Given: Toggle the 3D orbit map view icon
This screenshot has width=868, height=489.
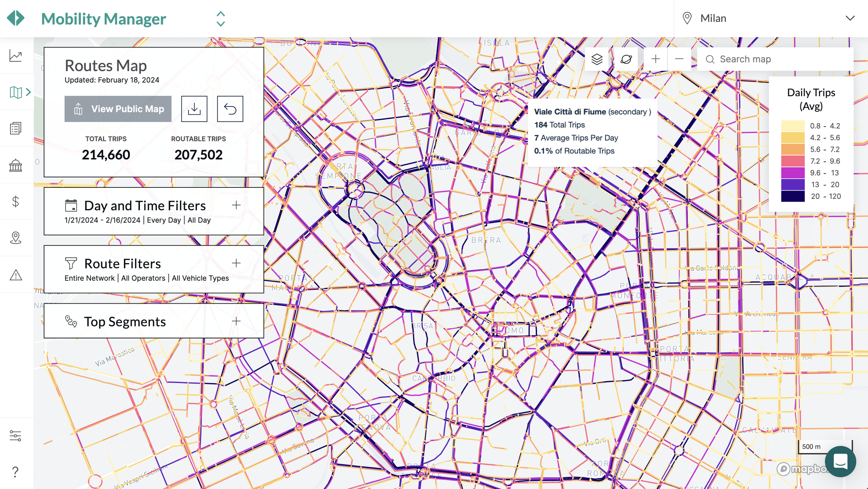Looking at the screenshot, I should point(626,59).
